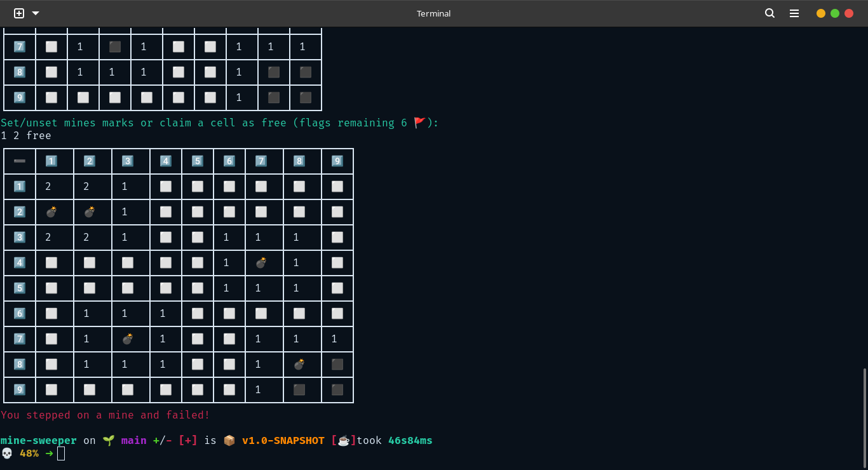868x470 pixels.
Task: Click the bomb in row 4 column 7
Action: point(261,262)
